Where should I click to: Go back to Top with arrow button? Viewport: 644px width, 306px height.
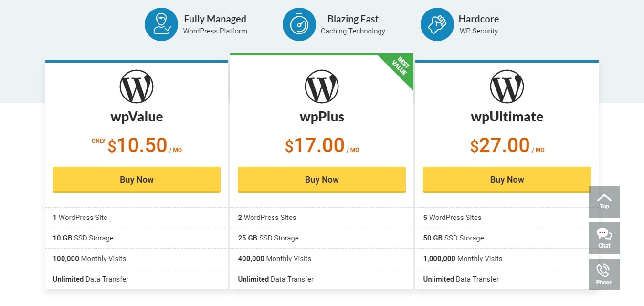tap(604, 201)
